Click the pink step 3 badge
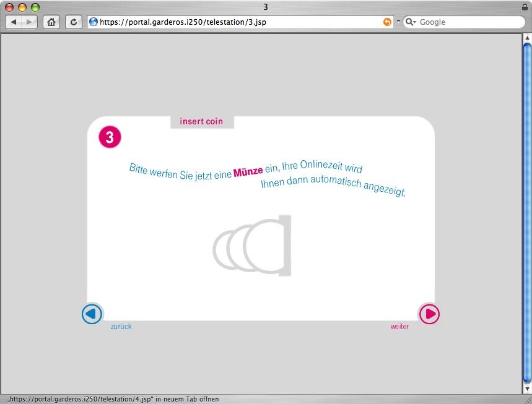Screen dimensions: 532x404 point(110,137)
